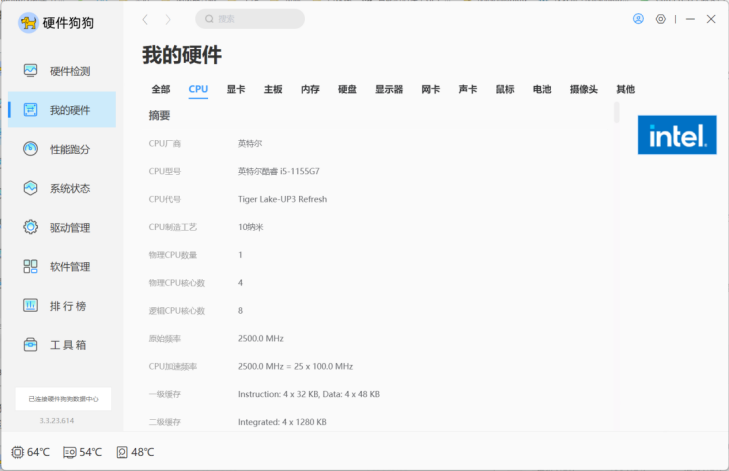The image size is (729, 471).
Task: Select Integrated: 4 x 1280 KB value
Action: point(282,422)
